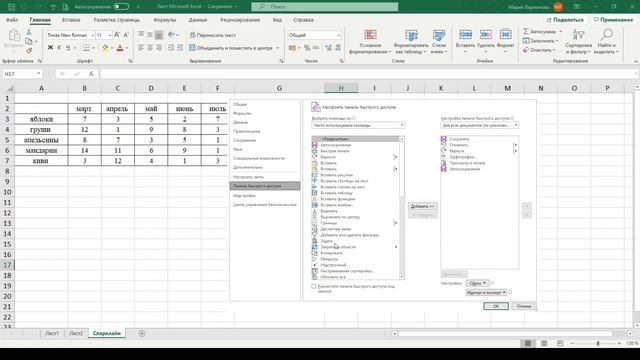This screenshot has width=640, height=360.
Task: Click the Примечания button
Action: (x=613, y=20)
